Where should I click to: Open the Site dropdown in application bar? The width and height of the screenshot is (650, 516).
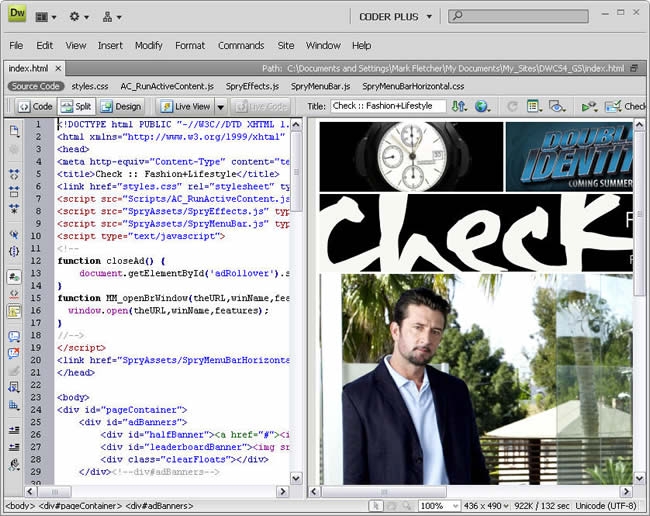coord(112,17)
